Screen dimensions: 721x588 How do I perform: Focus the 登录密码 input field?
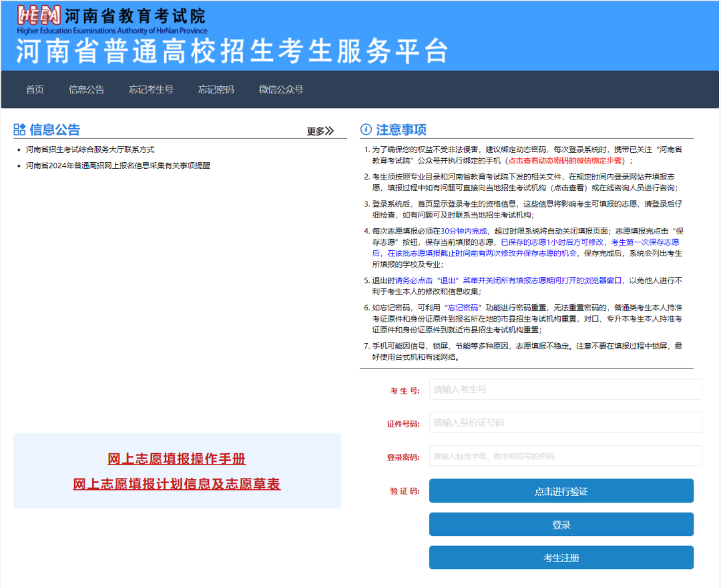(x=565, y=456)
